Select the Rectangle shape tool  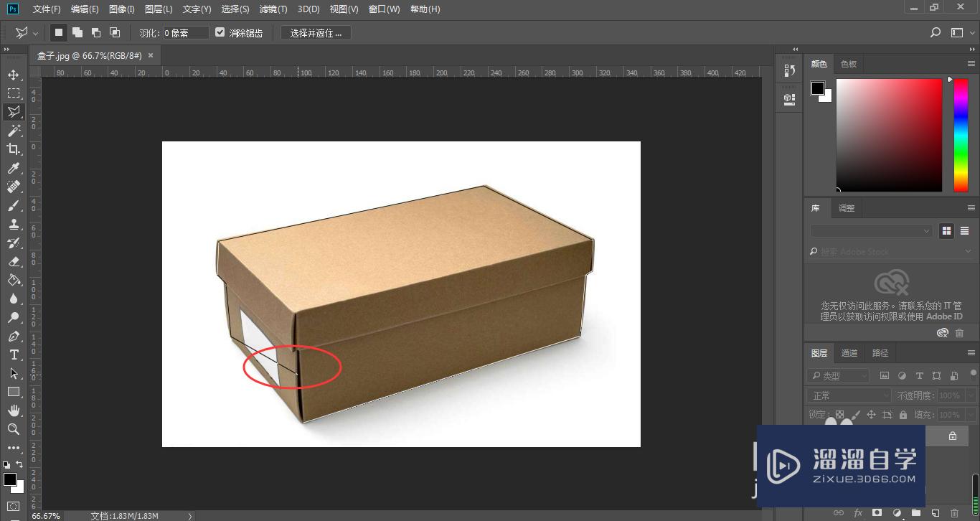point(14,392)
